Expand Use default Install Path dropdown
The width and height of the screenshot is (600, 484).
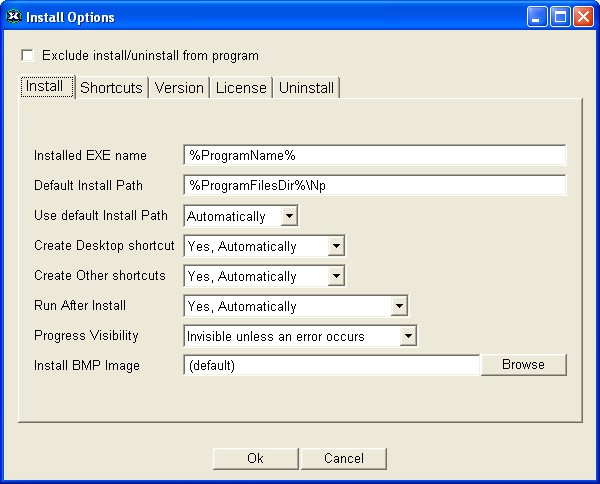coord(289,216)
